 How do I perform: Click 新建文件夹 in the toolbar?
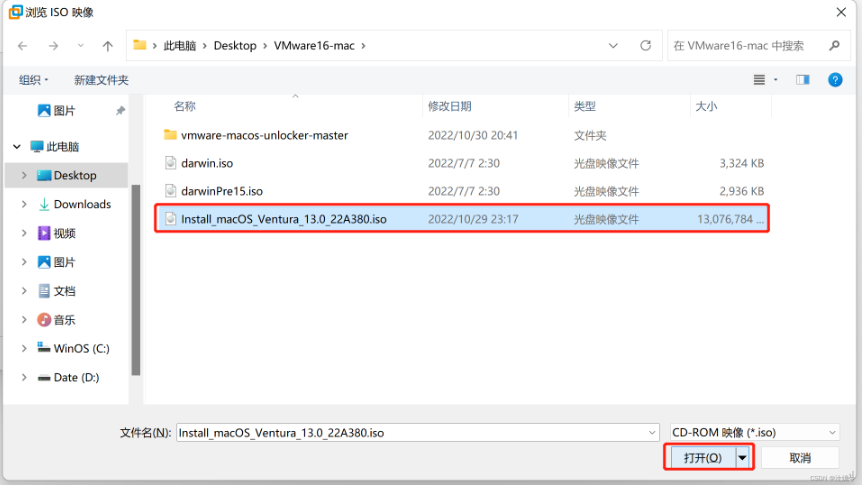pyautogui.click(x=101, y=80)
